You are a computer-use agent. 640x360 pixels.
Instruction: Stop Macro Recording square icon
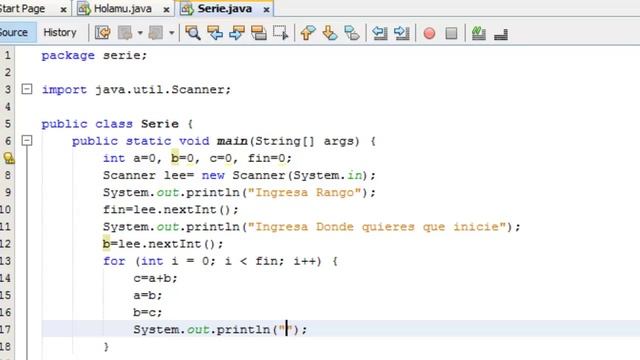tap(451, 33)
